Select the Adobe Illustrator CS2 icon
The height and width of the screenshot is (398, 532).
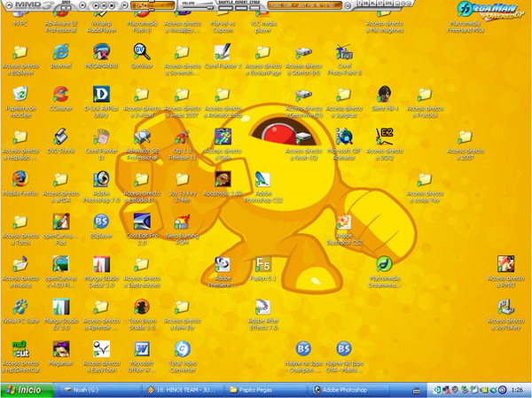[x=344, y=222]
